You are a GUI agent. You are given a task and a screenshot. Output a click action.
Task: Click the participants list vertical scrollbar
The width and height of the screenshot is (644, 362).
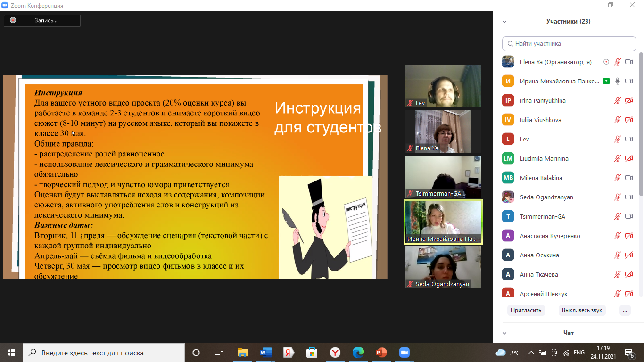tap(640, 125)
